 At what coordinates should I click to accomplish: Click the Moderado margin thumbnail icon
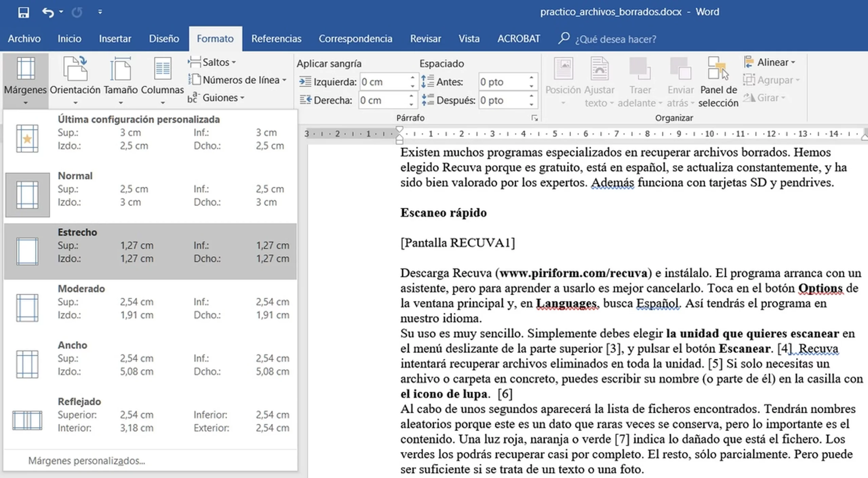click(x=27, y=308)
